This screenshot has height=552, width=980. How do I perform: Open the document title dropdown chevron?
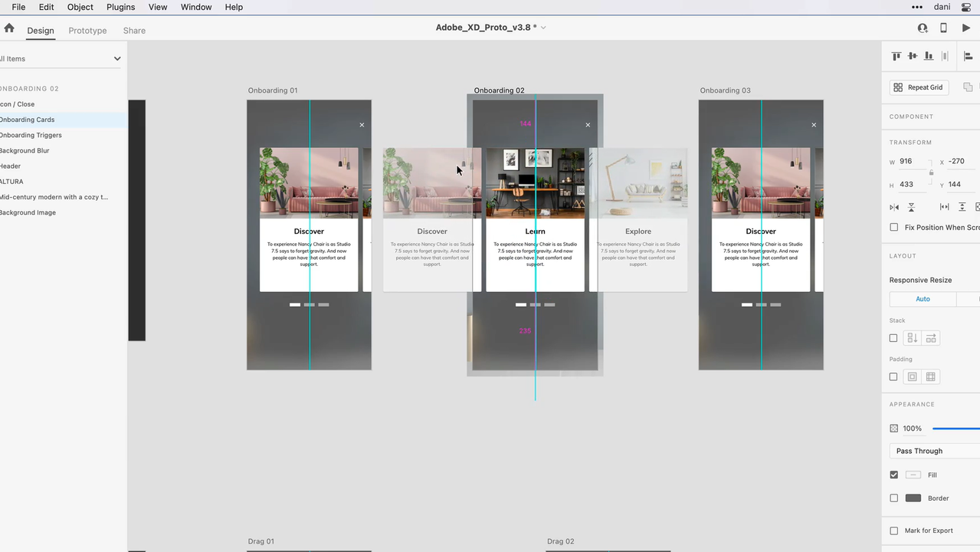pos(543,28)
